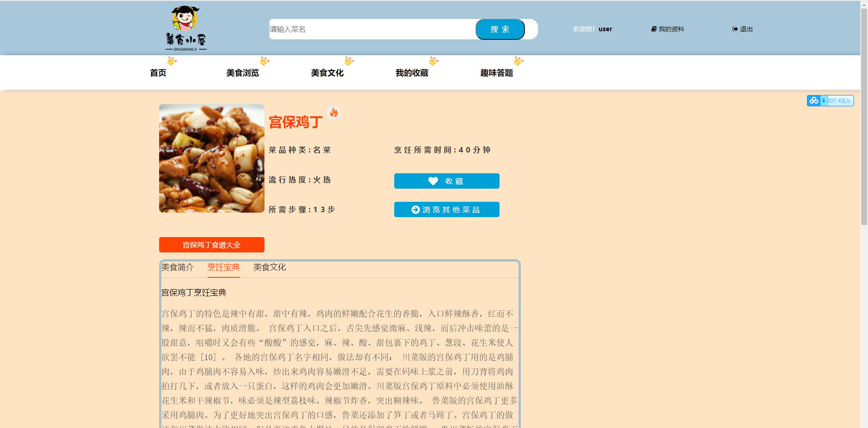Select 我的收藏 in the navigation bar
Image resolution: width=868 pixels, height=428 pixels.
pos(413,72)
